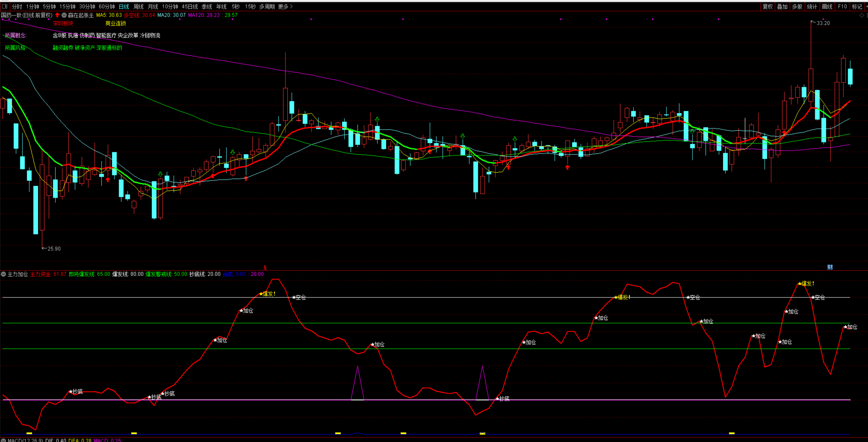The width and height of the screenshot is (868, 442).
Task: Click the 即将爆发线: 65.00 legend value
Action: coord(90,274)
